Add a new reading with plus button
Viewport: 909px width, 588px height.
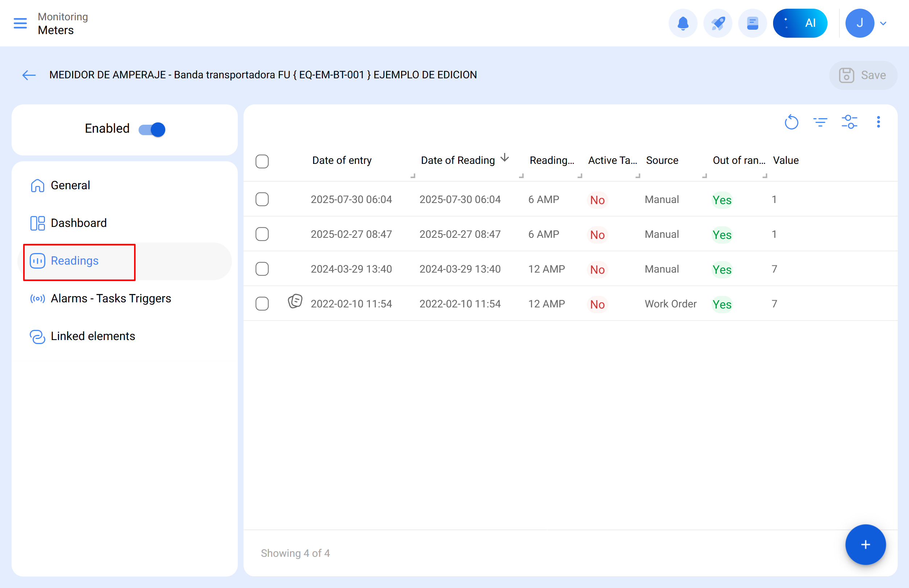865,544
